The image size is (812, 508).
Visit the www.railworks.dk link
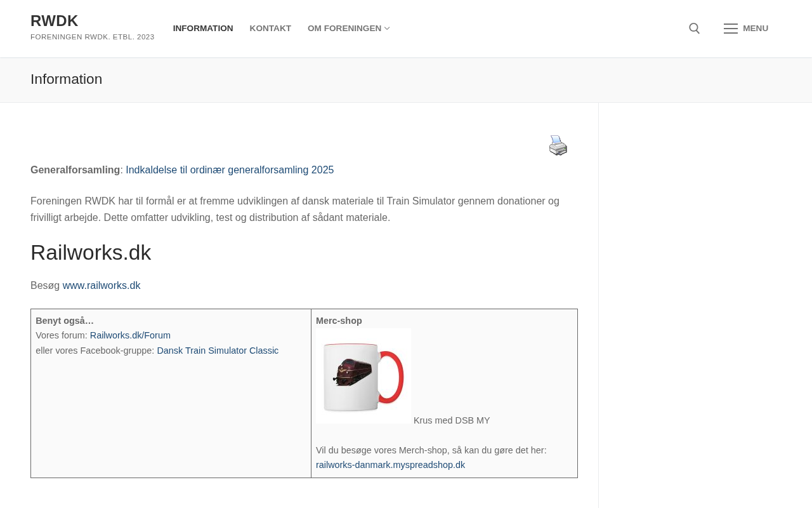tap(101, 286)
